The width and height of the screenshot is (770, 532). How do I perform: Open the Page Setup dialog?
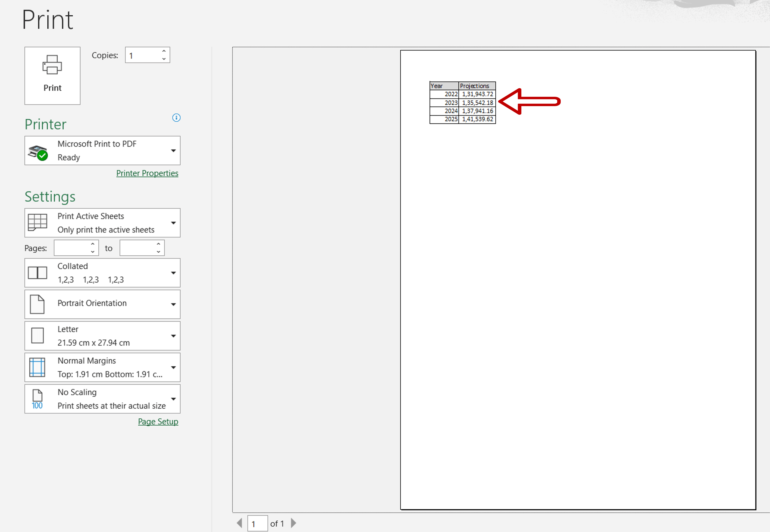click(158, 421)
